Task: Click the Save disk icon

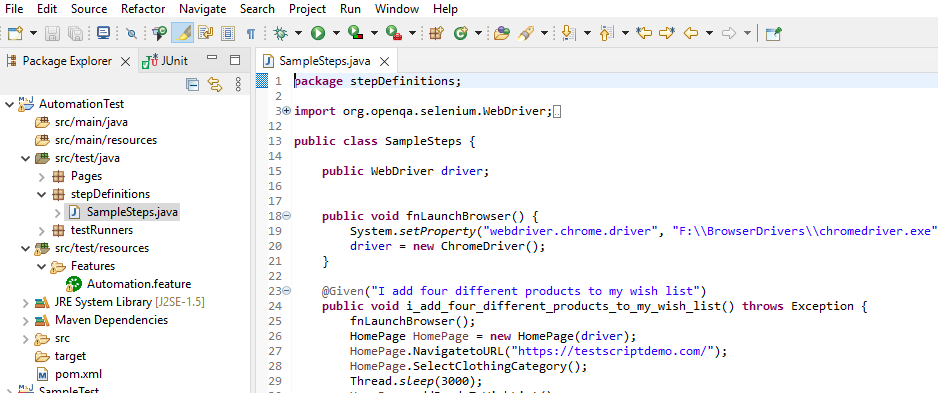Action: click(x=53, y=33)
